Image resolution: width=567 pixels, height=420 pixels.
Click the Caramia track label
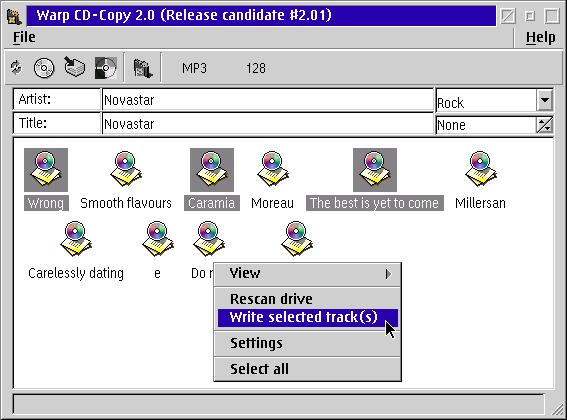point(212,203)
